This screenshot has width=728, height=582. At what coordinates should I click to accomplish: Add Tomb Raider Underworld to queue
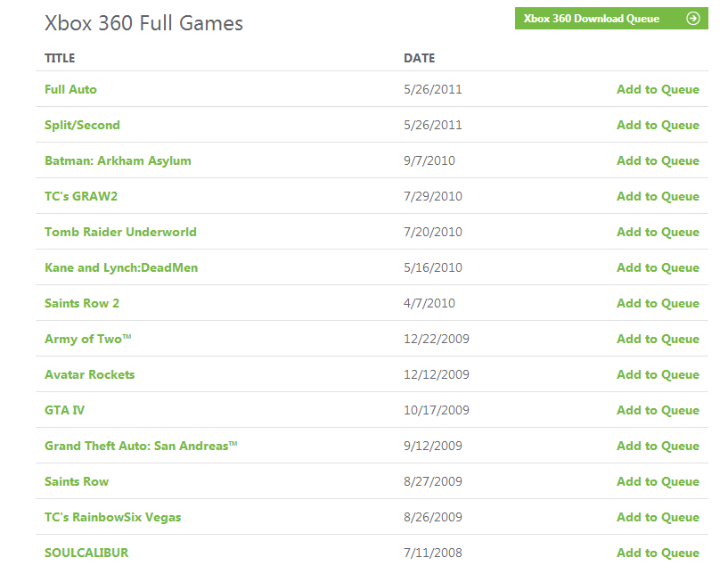[x=658, y=232]
